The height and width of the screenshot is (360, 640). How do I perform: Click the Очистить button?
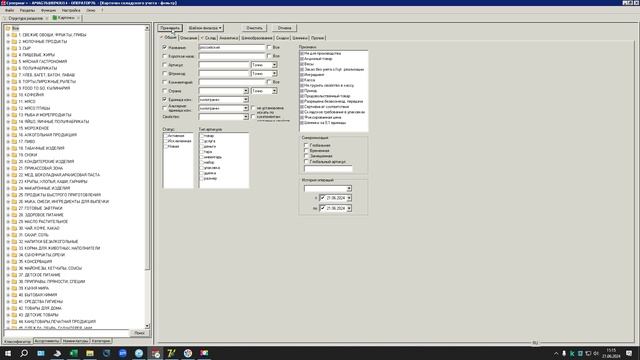click(x=254, y=28)
